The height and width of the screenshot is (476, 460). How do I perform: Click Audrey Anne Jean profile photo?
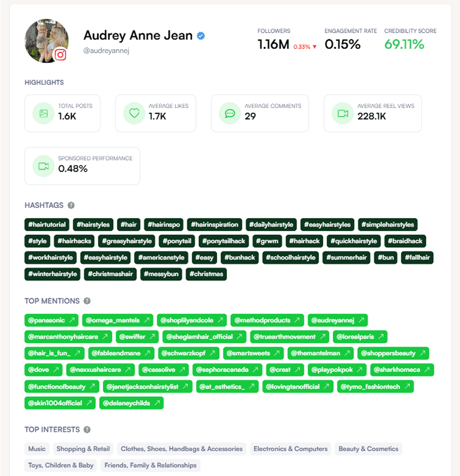click(46, 41)
